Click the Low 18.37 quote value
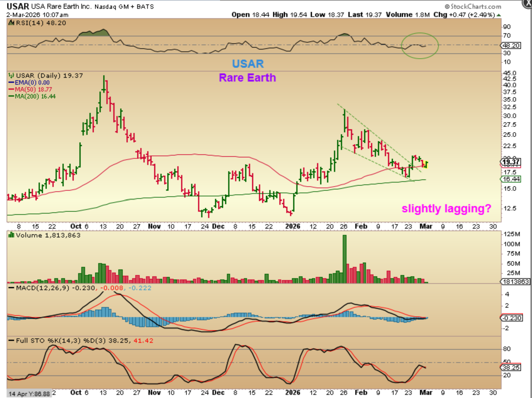Image resolution: width=532 pixels, height=398 pixels. click(327, 15)
